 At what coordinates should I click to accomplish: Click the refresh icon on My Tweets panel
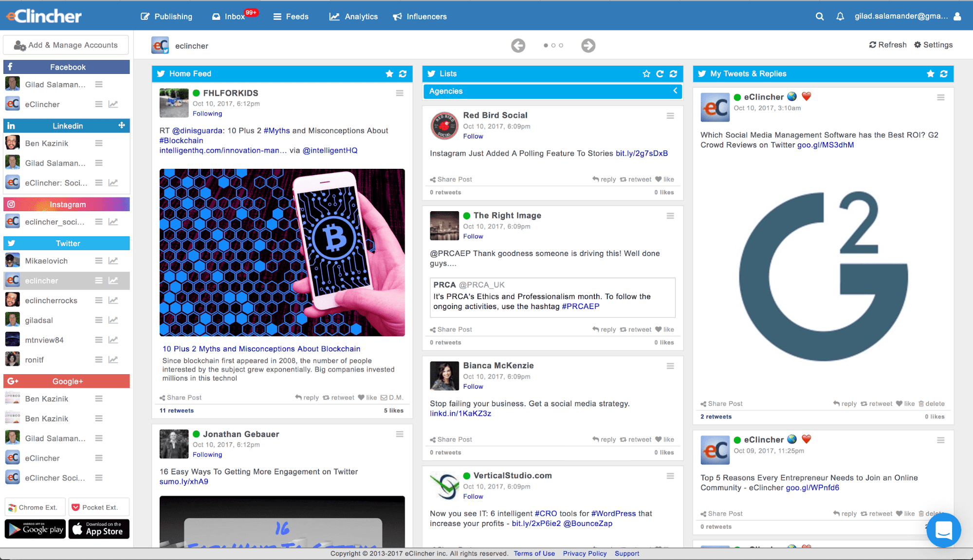[944, 73]
